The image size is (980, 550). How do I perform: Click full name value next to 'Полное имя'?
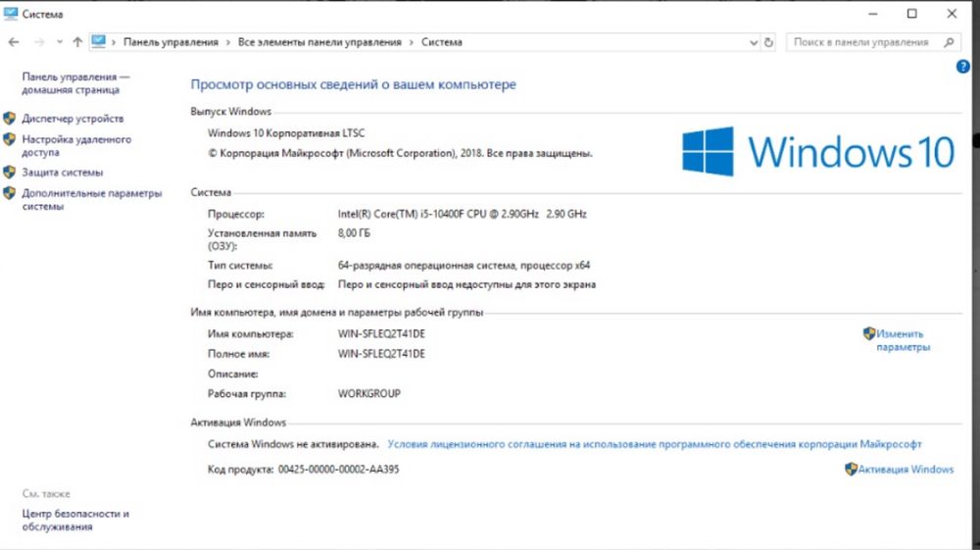tap(381, 354)
